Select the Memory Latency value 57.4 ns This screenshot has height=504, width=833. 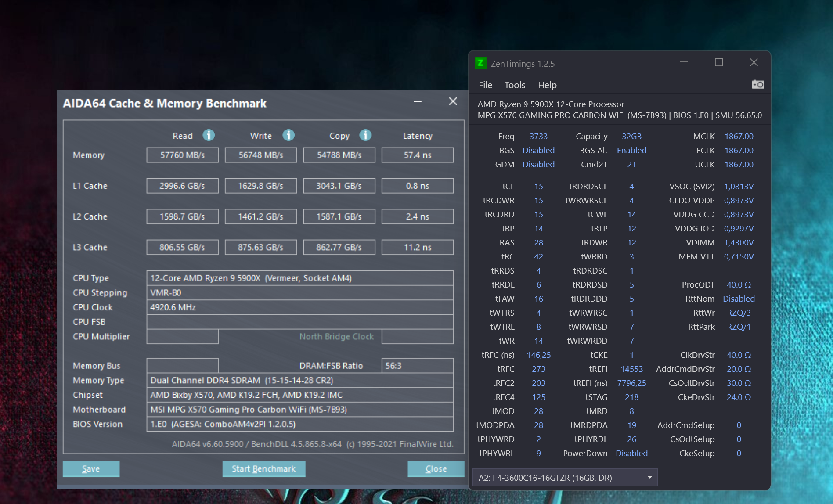point(418,155)
